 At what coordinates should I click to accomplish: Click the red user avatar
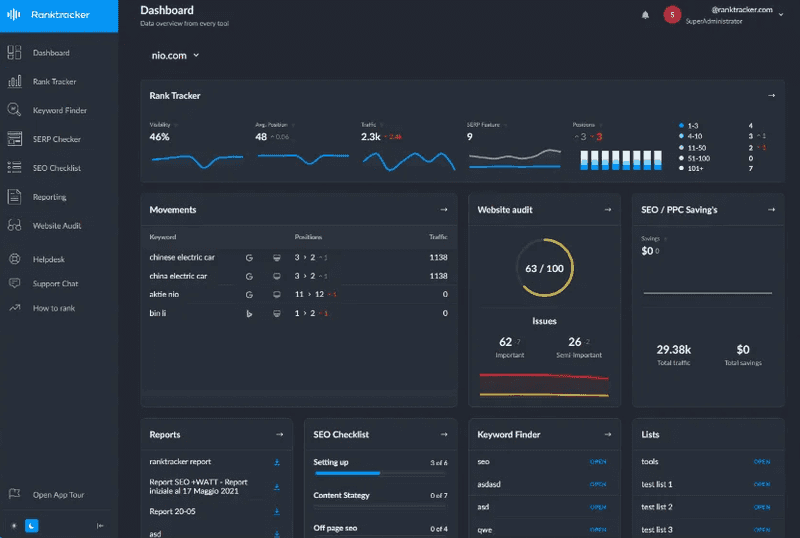pyautogui.click(x=672, y=15)
